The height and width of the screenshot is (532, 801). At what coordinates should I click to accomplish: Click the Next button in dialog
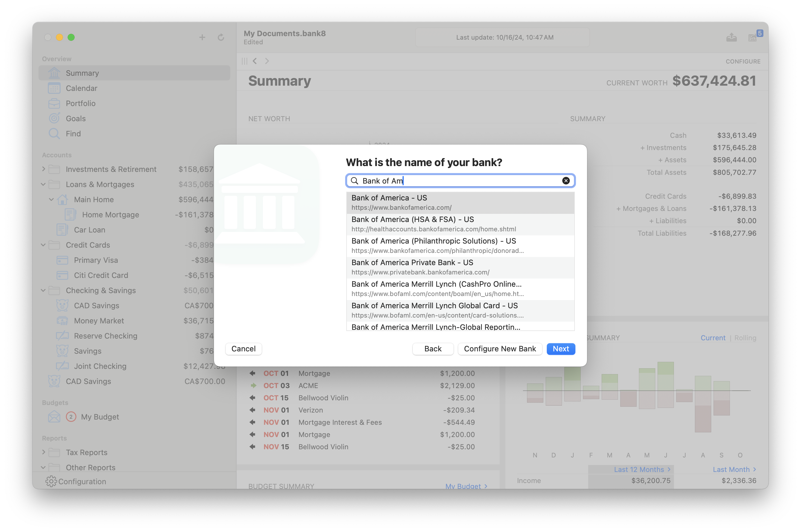point(560,348)
